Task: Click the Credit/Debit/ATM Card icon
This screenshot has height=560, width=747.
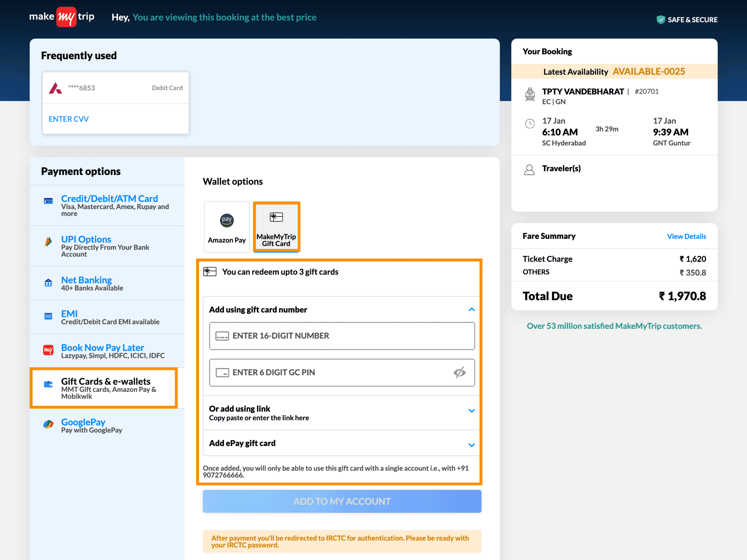Action: 48,201
